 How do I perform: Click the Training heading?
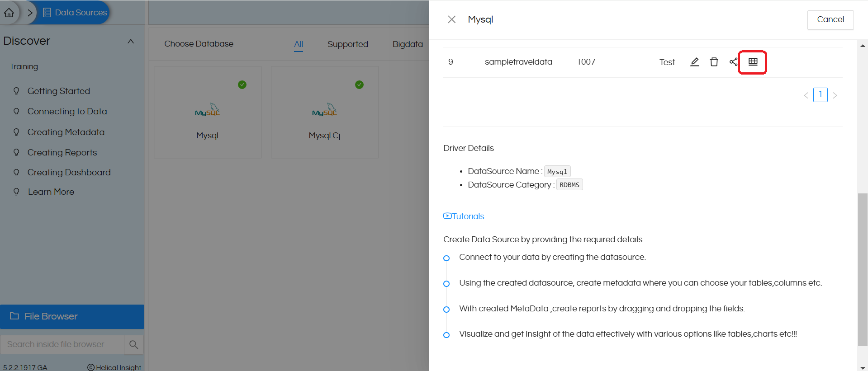(x=24, y=66)
